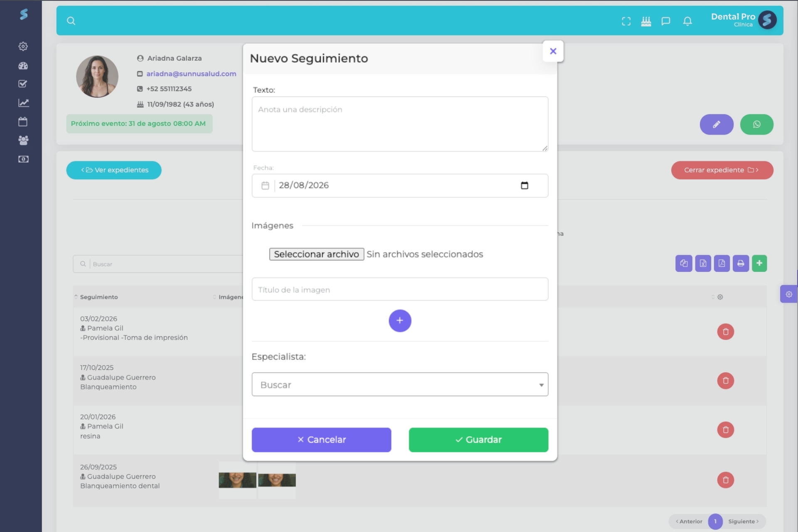Export table to Excel icon
This screenshot has width=798, height=532.
[x=703, y=263]
